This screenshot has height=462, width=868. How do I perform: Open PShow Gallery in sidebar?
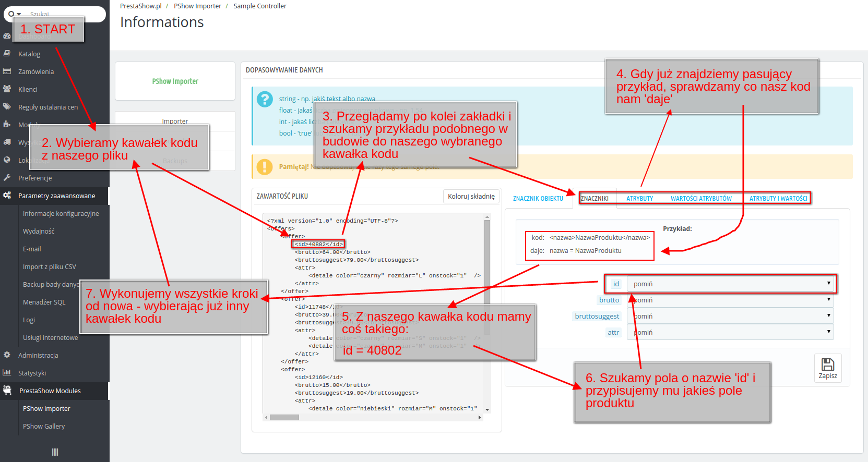pos(44,426)
